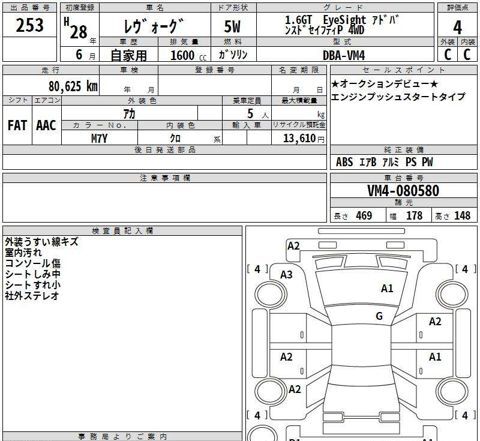The height and width of the screenshot is (441, 480).
Task: Select エアB in the equipment list
Action: (x=368, y=162)
